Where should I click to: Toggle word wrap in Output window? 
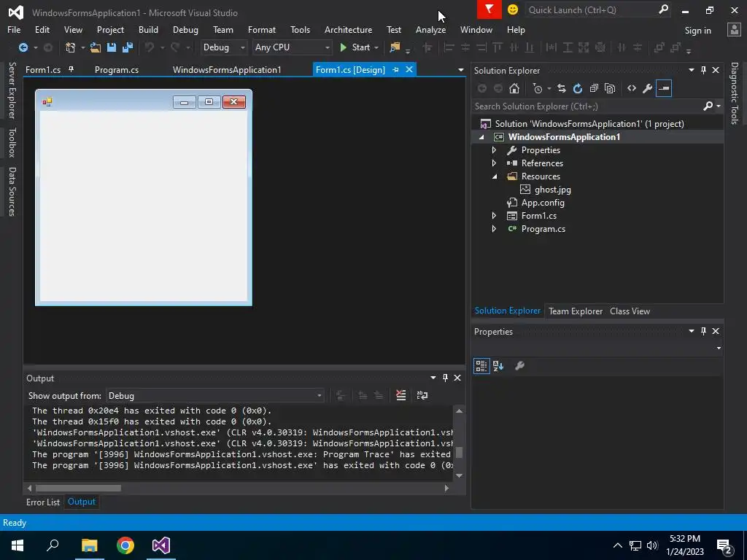point(422,395)
